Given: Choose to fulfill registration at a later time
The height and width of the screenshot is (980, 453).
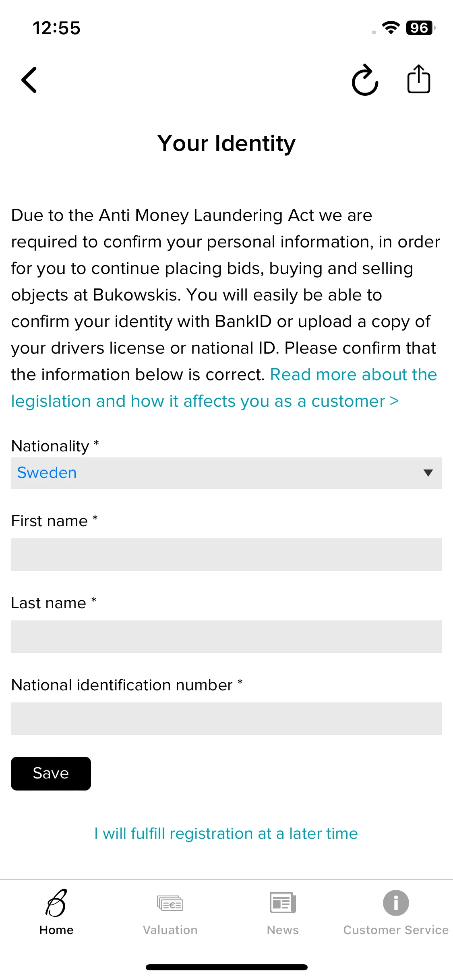Looking at the screenshot, I should coord(226,834).
